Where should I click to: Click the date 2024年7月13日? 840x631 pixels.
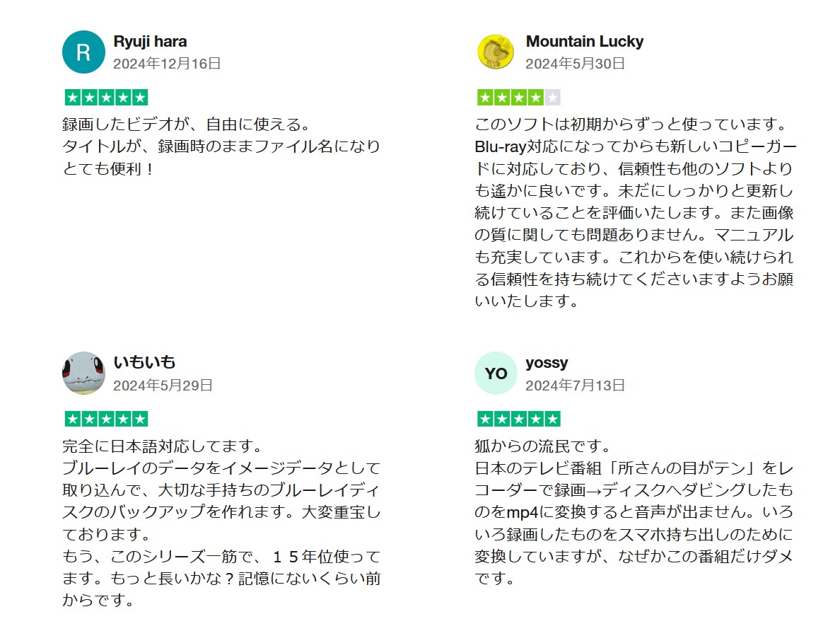(x=576, y=386)
